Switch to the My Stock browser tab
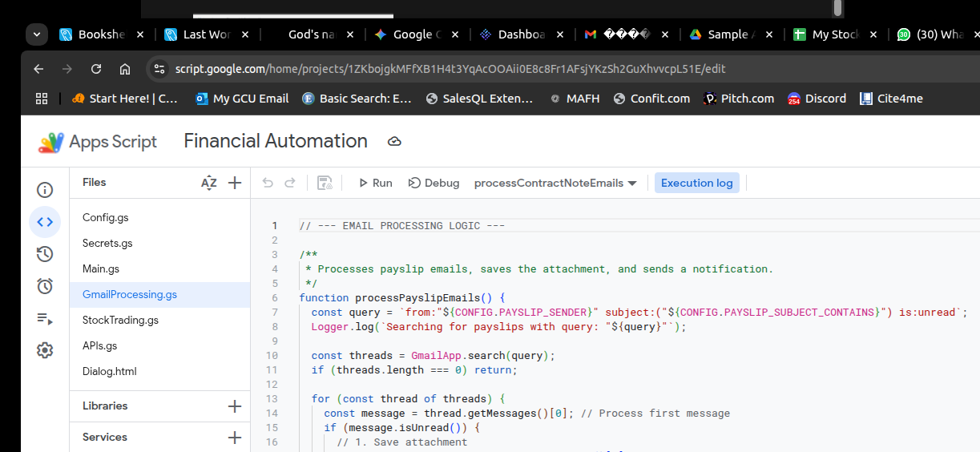This screenshot has height=452, width=980. point(835,34)
